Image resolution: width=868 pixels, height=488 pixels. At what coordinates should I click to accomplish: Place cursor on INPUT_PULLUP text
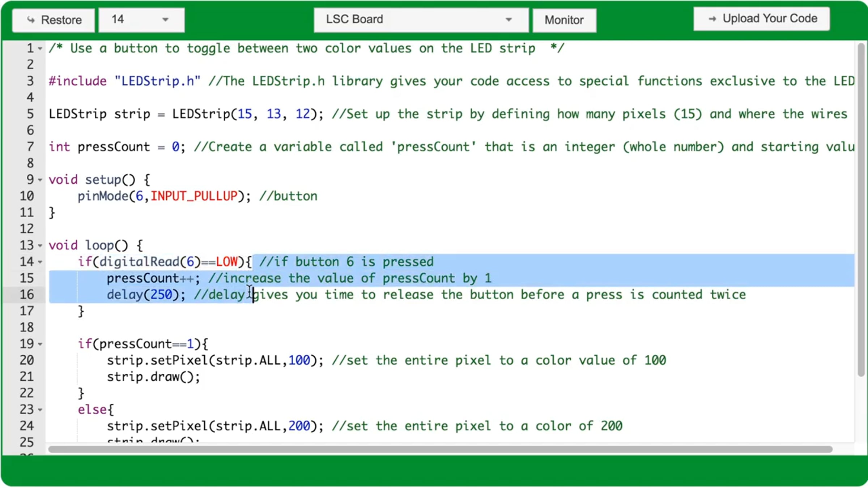click(193, 196)
